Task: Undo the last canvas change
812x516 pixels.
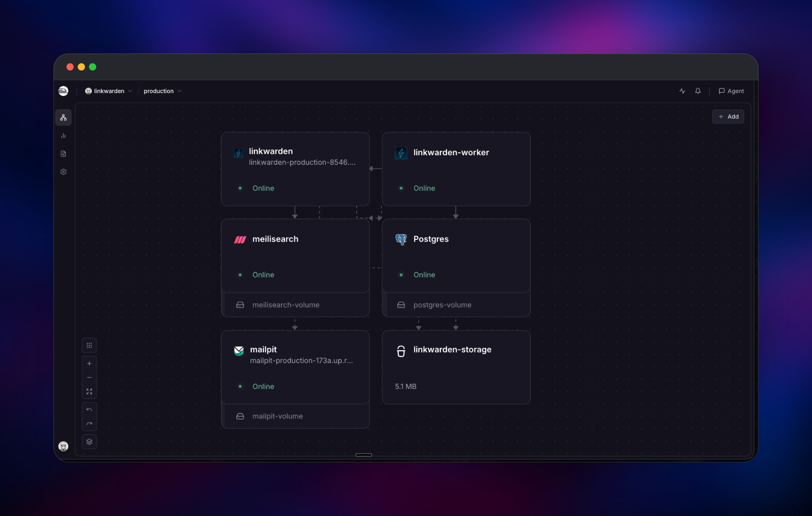Action: tap(89, 410)
